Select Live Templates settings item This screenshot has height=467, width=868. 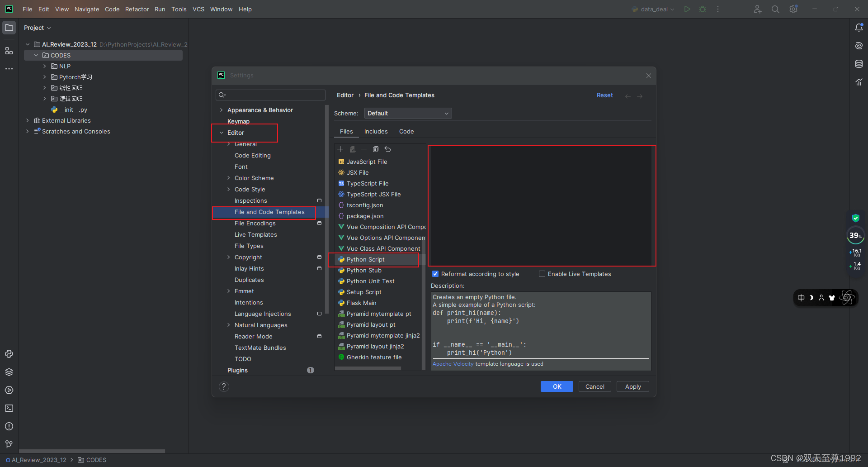pos(255,234)
